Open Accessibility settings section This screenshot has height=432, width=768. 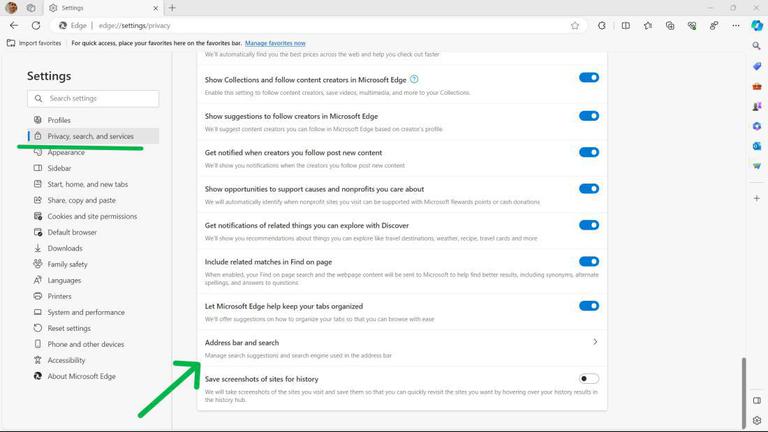point(93,360)
